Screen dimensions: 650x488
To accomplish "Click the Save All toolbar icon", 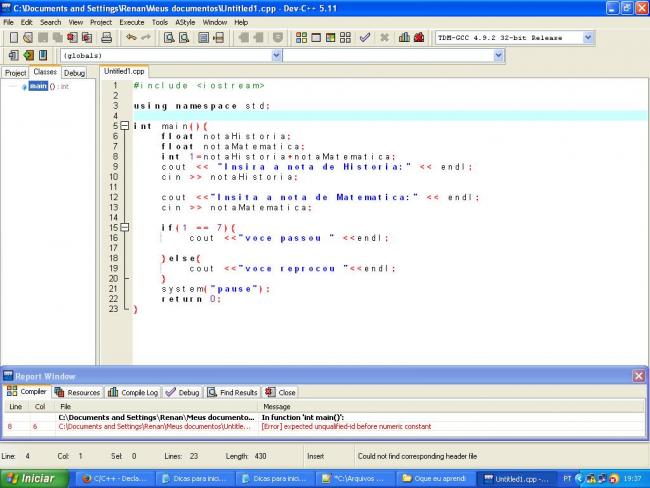I will point(57,38).
